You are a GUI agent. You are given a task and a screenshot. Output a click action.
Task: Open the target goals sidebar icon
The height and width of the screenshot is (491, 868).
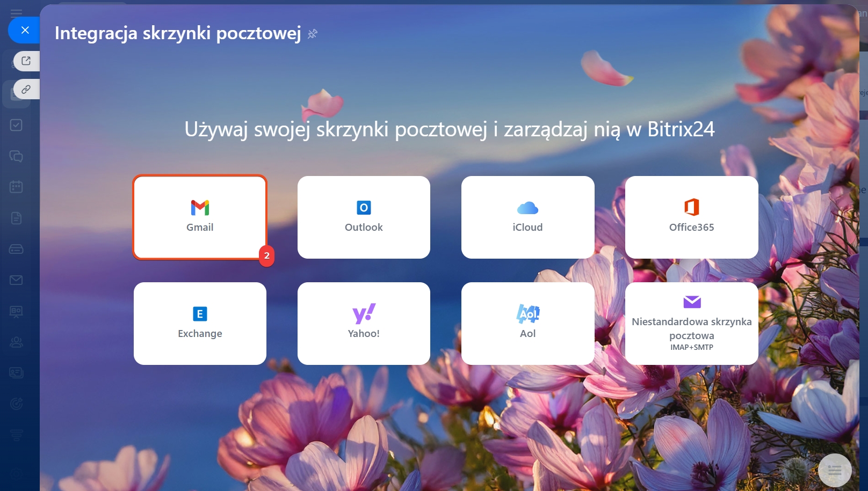point(16,404)
